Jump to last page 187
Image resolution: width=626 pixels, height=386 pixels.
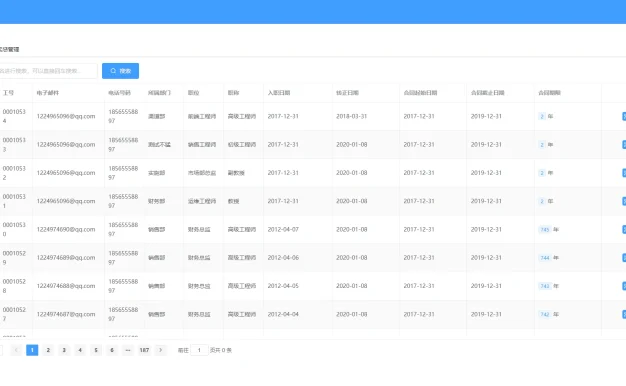144,350
